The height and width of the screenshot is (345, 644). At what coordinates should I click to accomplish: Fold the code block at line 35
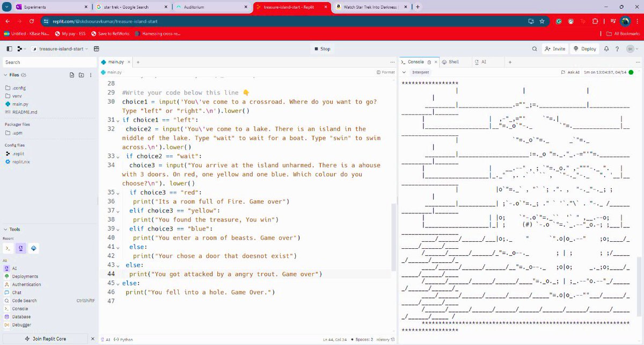(119, 193)
